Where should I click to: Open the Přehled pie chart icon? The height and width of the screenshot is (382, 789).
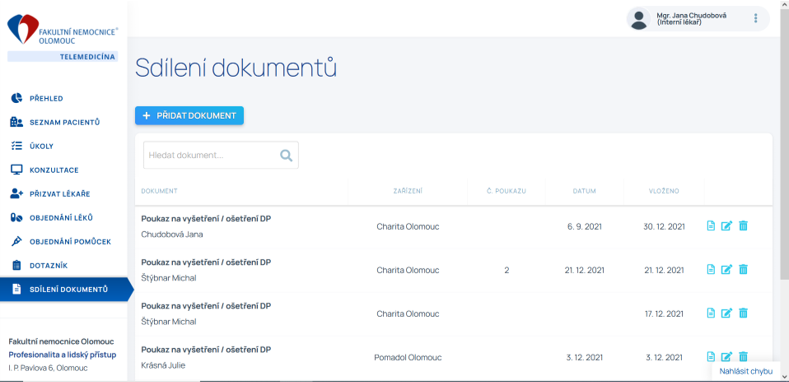pyautogui.click(x=17, y=98)
